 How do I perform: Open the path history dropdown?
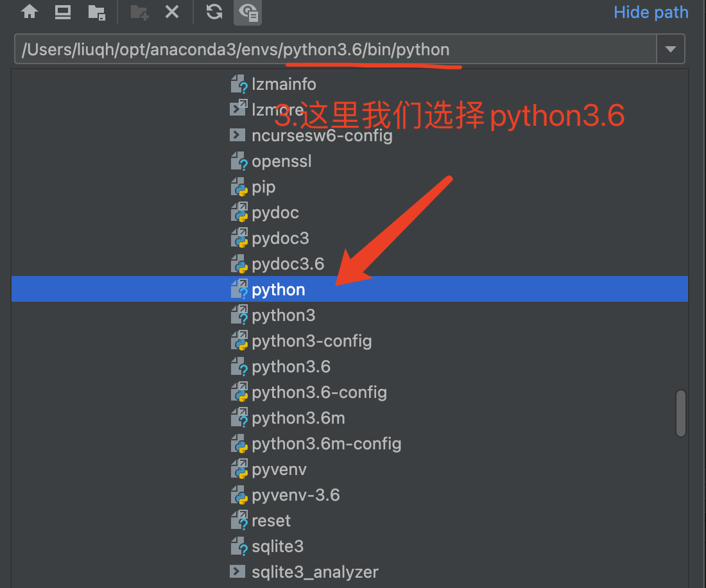point(670,49)
